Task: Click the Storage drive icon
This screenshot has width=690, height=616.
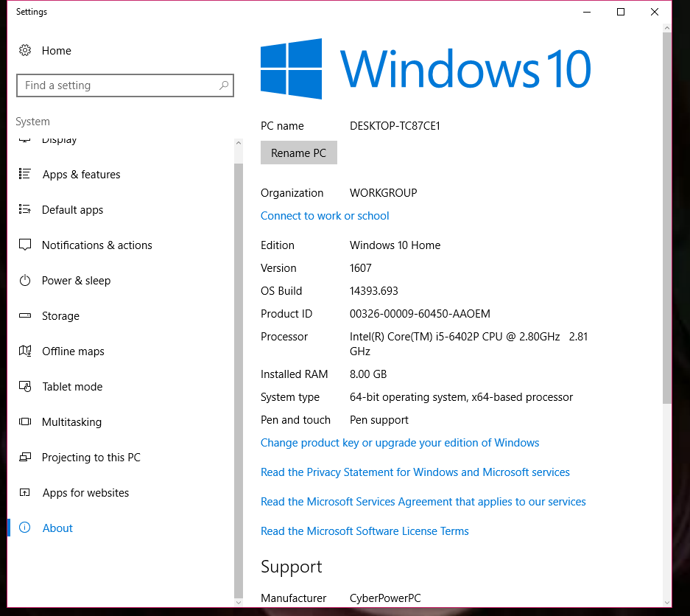Action: 25,316
